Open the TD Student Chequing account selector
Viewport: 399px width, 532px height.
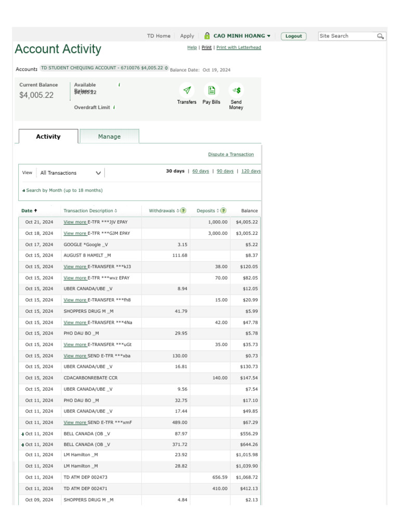(x=104, y=68)
